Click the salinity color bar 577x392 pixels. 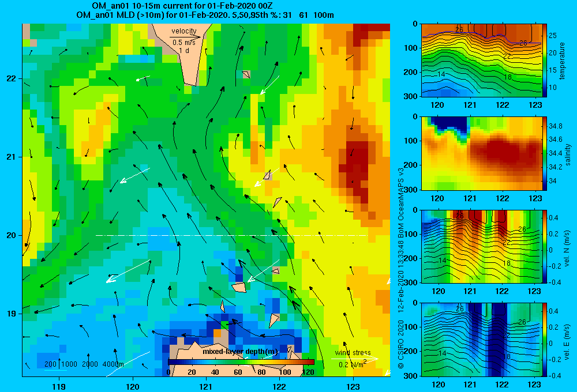(x=545, y=153)
